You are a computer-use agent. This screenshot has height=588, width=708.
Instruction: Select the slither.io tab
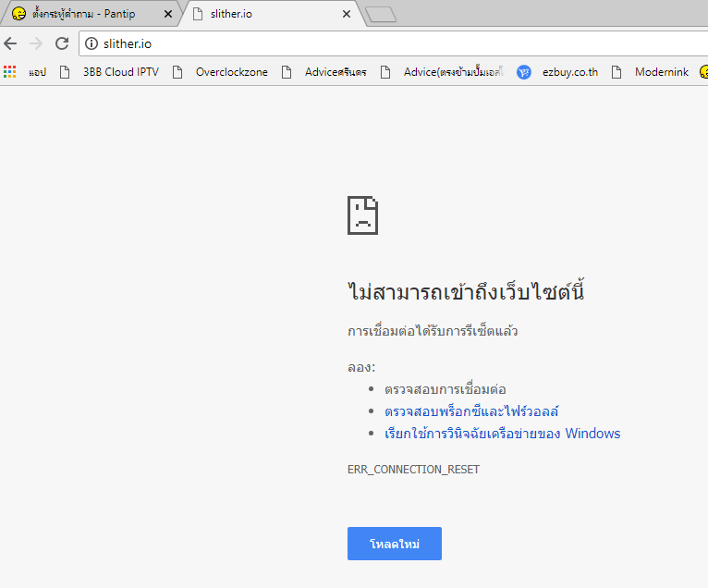(274, 14)
